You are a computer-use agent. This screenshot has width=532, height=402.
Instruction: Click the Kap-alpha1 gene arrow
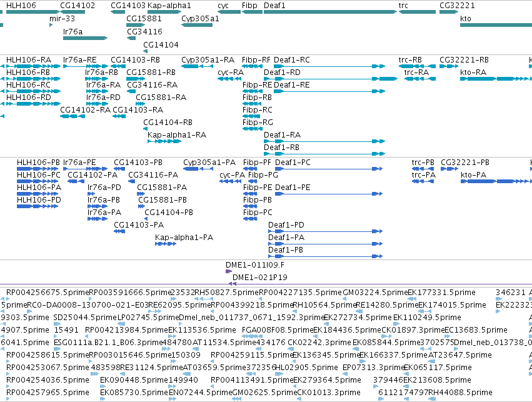click(x=164, y=12)
